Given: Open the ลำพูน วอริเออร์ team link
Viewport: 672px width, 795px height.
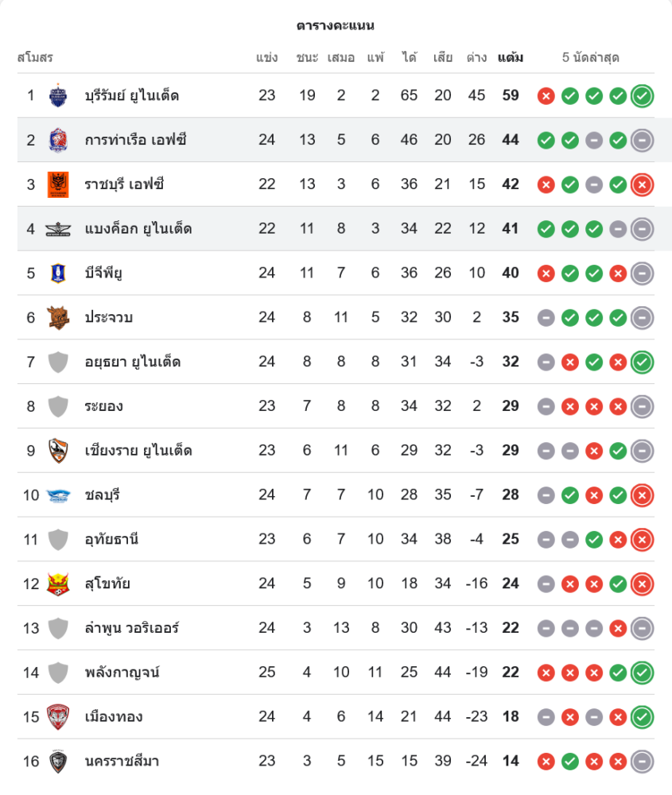Looking at the screenshot, I should [132, 628].
